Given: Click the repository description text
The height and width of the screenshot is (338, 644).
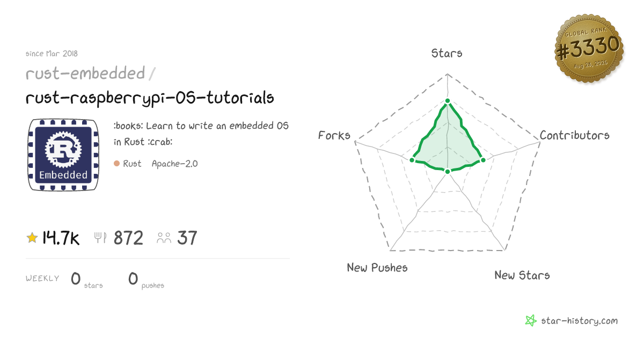Looking at the screenshot, I should 201,134.
